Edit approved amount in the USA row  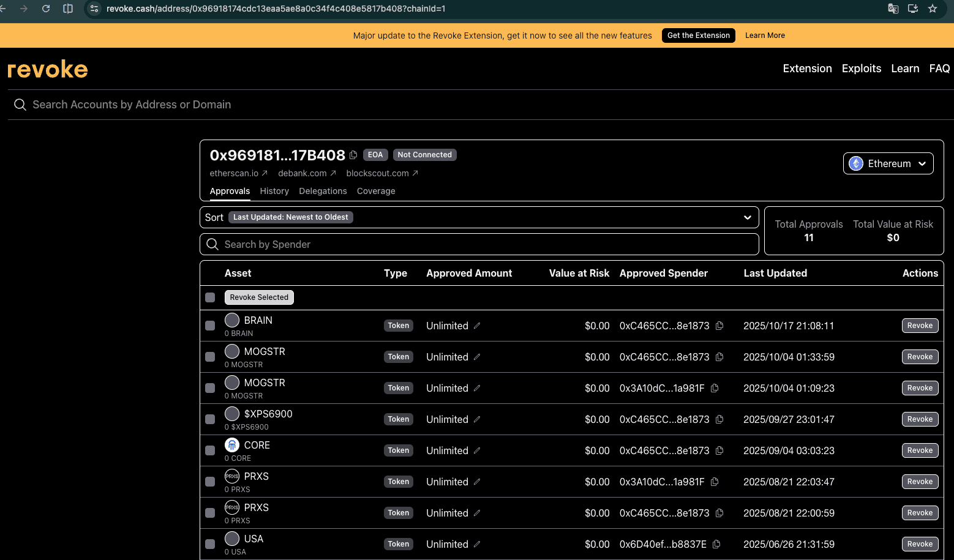477,544
